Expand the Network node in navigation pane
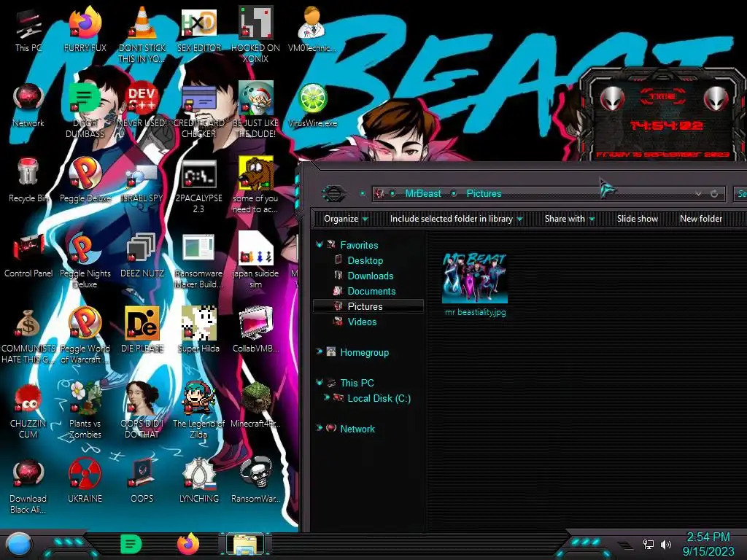Viewport: 747px width, 560px height. point(320,428)
